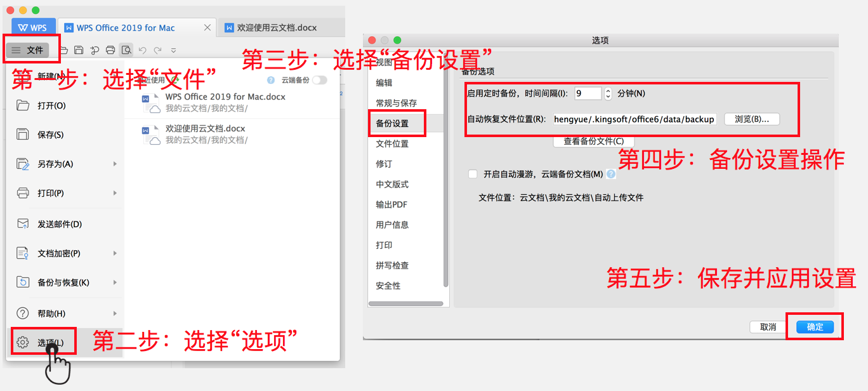Image resolution: width=868 pixels, height=391 pixels.
Task: Select 输出PDF in options sidebar
Action: (391, 204)
